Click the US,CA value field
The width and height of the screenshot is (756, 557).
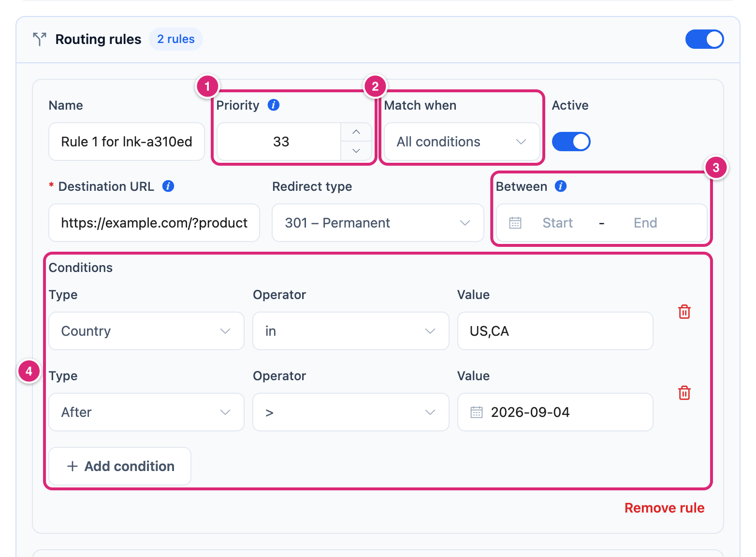click(555, 331)
